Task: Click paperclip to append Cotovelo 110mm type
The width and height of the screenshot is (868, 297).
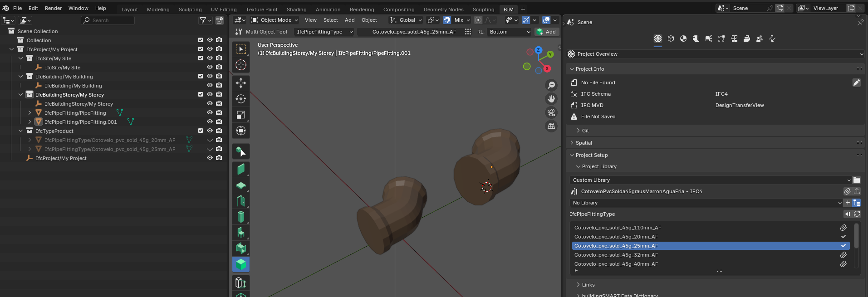Action: [843, 228]
